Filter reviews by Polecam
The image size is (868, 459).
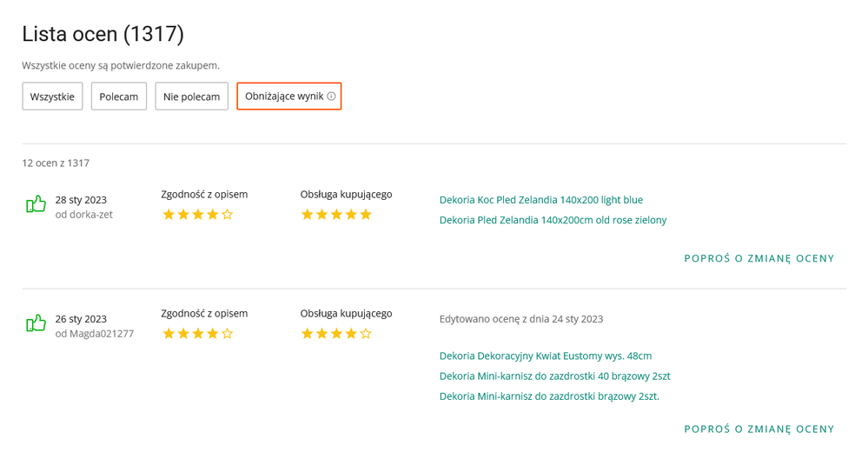click(119, 96)
